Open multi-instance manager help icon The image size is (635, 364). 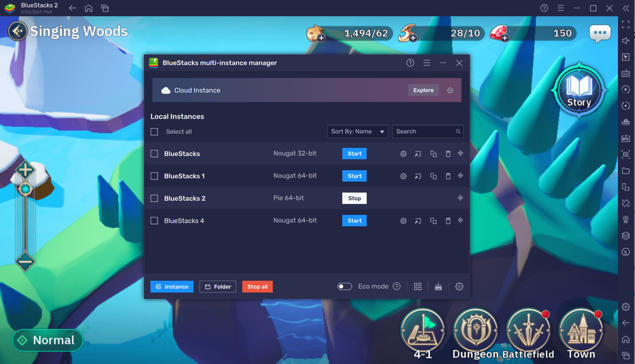click(410, 63)
